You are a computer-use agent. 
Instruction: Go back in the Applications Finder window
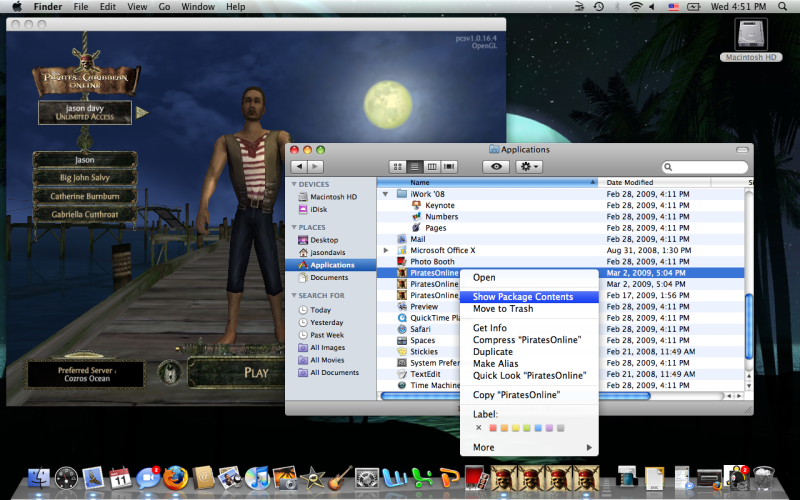click(x=299, y=167)
